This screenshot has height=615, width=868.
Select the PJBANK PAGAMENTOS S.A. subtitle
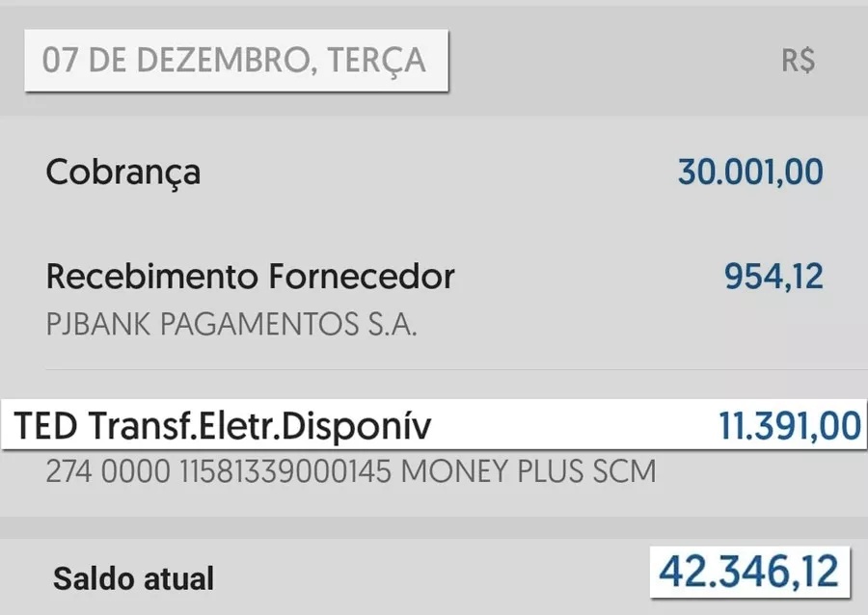(231, 324)
